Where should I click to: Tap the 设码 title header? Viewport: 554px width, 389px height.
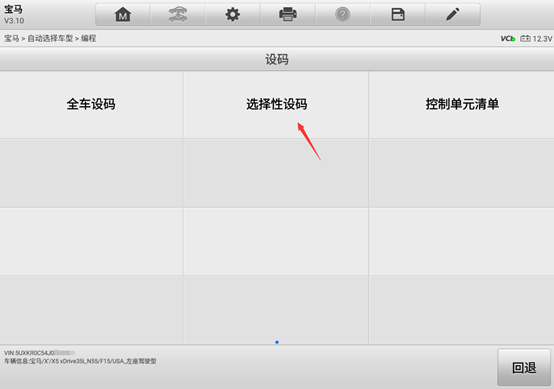pyautogui.click(x=277, y=59)
